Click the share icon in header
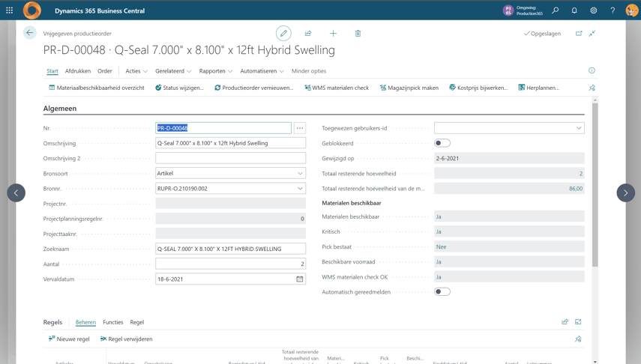 (308, 34)
